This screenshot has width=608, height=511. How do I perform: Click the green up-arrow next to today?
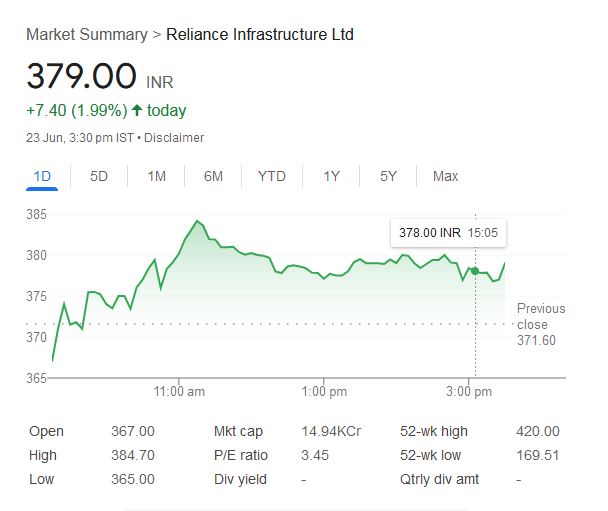click(x=137, y=110)
